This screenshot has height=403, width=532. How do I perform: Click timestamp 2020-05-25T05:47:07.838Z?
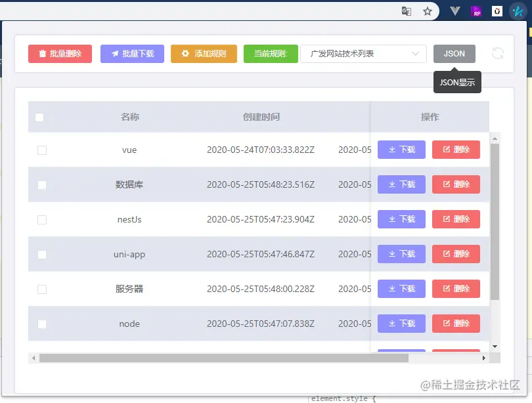tap(261, 324)
